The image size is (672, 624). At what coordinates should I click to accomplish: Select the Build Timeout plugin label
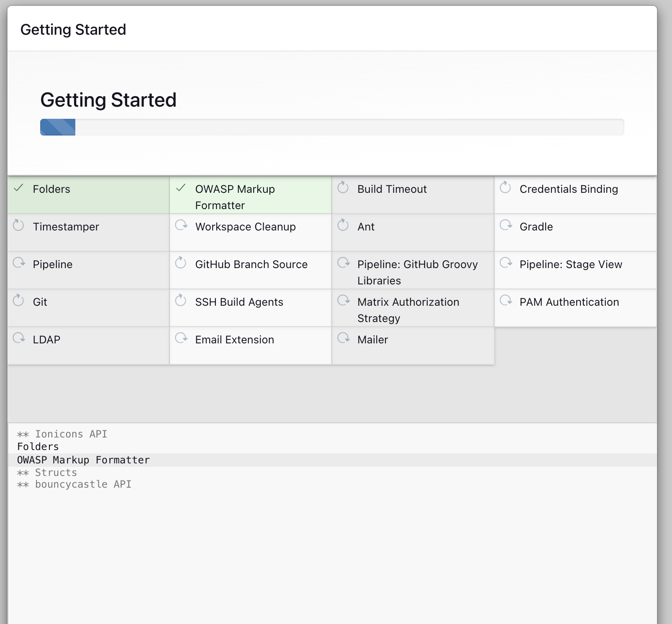click(x=392, y=189)
